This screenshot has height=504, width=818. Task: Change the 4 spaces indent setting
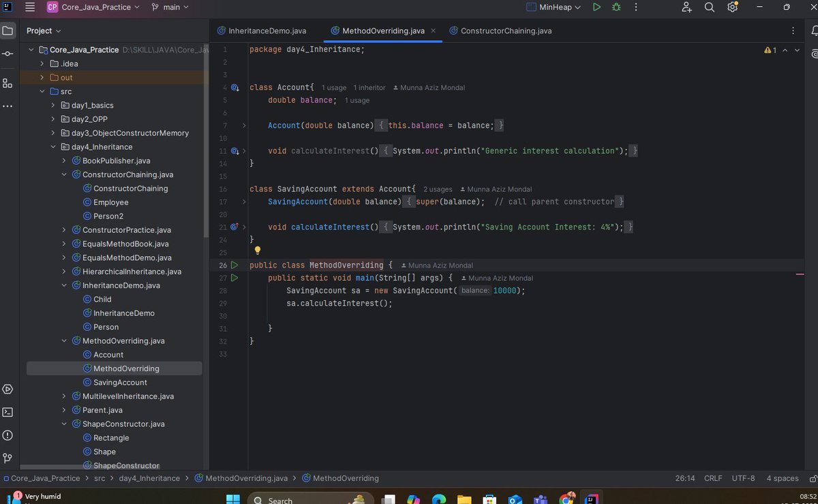coord(782,478)
